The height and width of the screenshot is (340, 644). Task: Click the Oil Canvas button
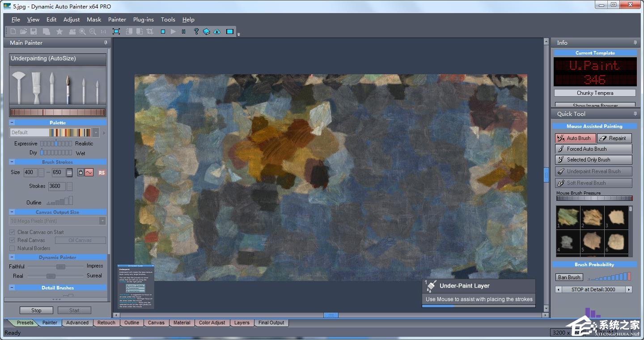pos(80,240)
